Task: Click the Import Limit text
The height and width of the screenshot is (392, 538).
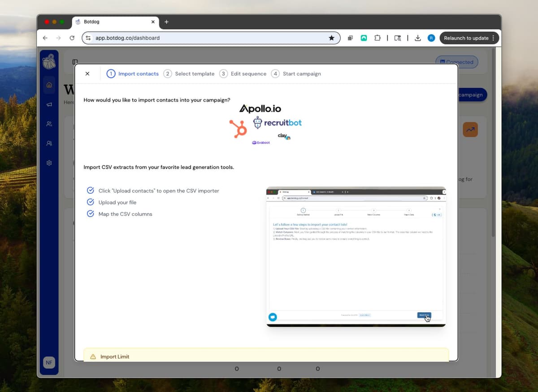Action: point(115,357)
